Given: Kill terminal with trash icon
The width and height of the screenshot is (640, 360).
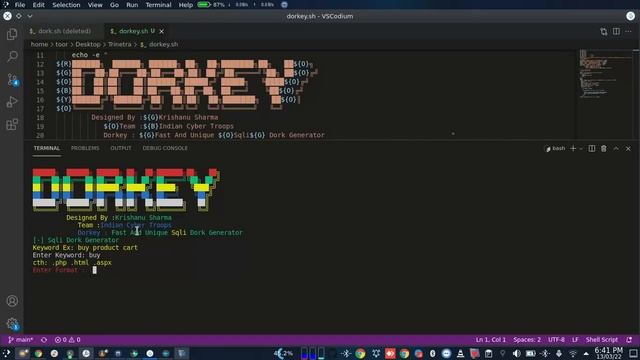Looking at the screenshot, I should [x=604, y=149].
